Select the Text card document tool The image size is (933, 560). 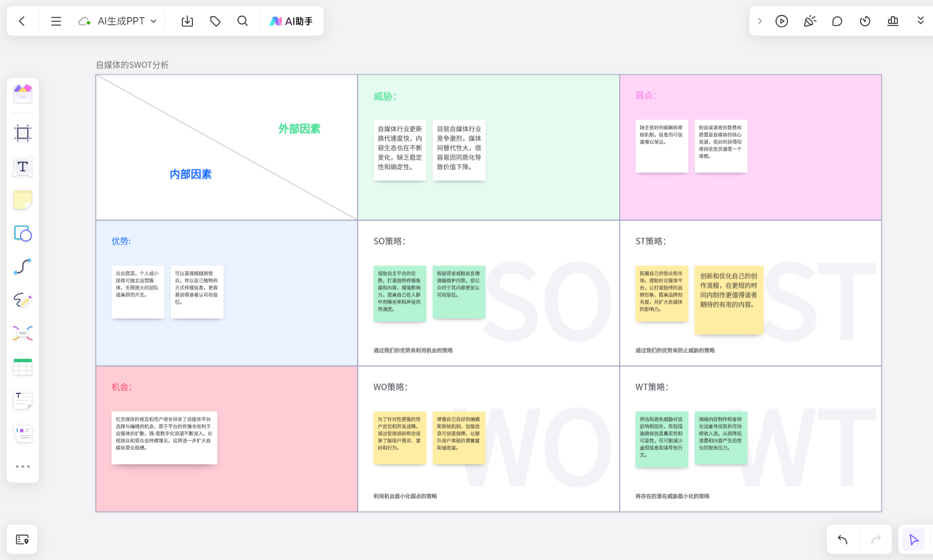point(23,400)
